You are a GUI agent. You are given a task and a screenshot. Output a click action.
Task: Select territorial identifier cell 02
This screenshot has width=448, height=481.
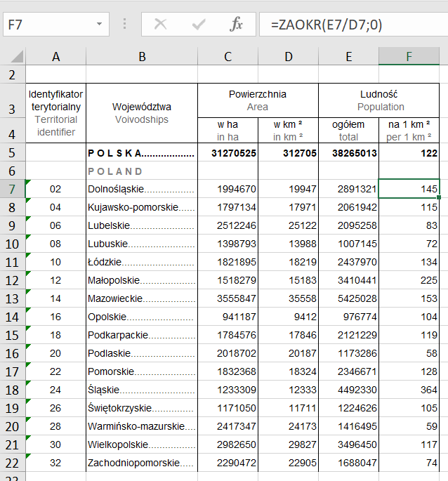pos(55,189)
